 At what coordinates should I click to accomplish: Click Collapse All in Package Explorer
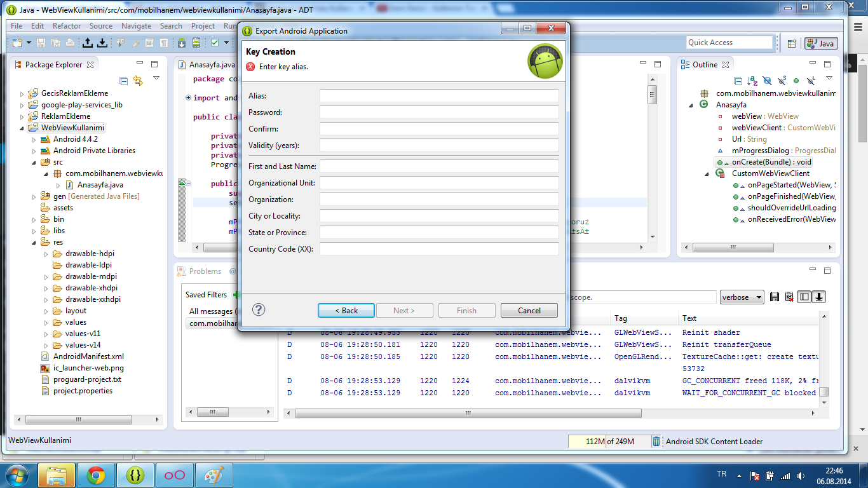coord(124,81)
